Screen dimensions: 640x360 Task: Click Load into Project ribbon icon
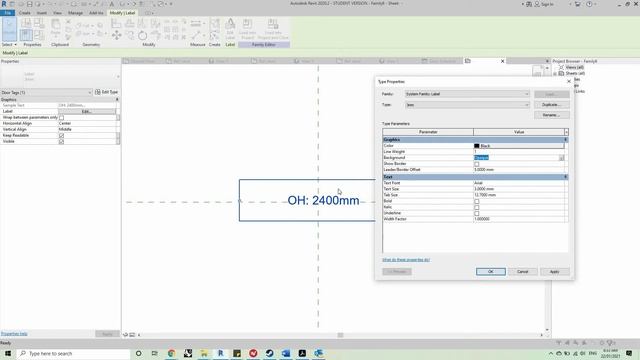tap(247, 29)
